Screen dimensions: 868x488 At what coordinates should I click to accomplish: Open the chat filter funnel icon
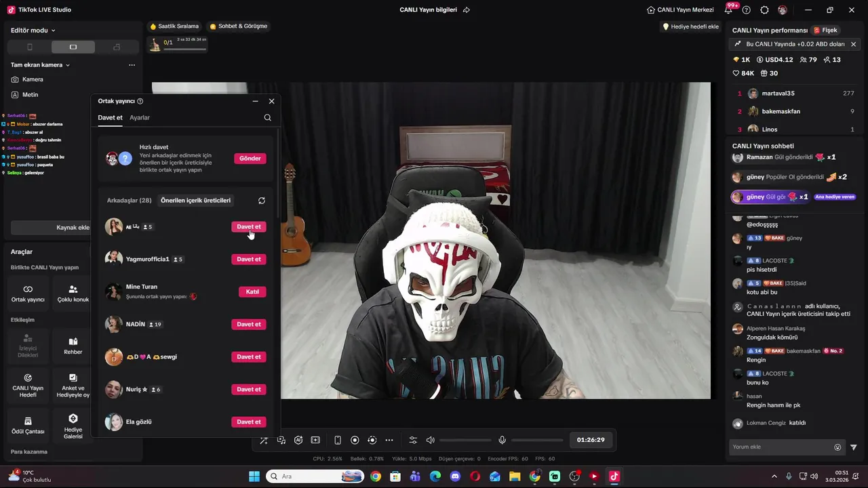pyautogui.click(x=854, y=447)
